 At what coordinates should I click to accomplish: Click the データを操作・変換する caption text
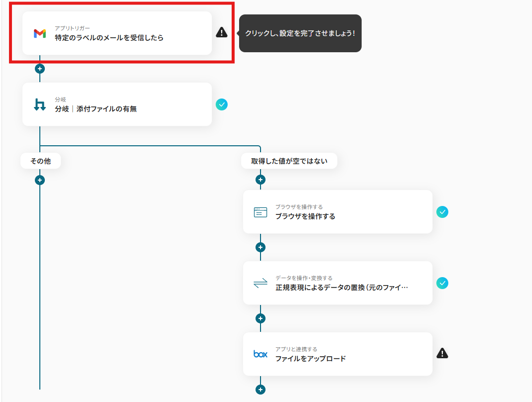click(304, 278)
